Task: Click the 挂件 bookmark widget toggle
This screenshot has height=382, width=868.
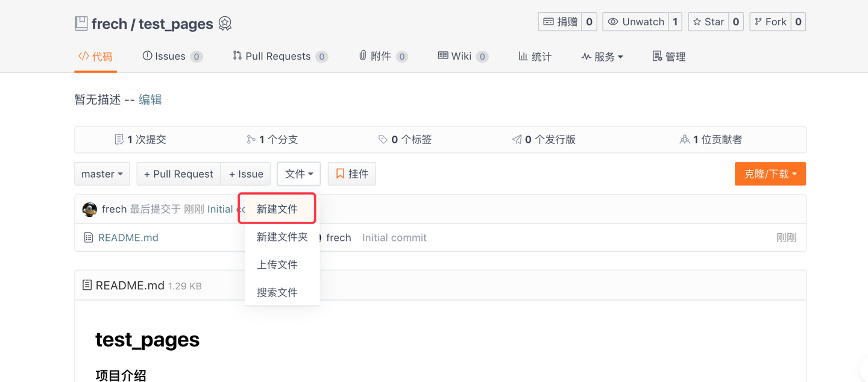Action: point(351,174)
